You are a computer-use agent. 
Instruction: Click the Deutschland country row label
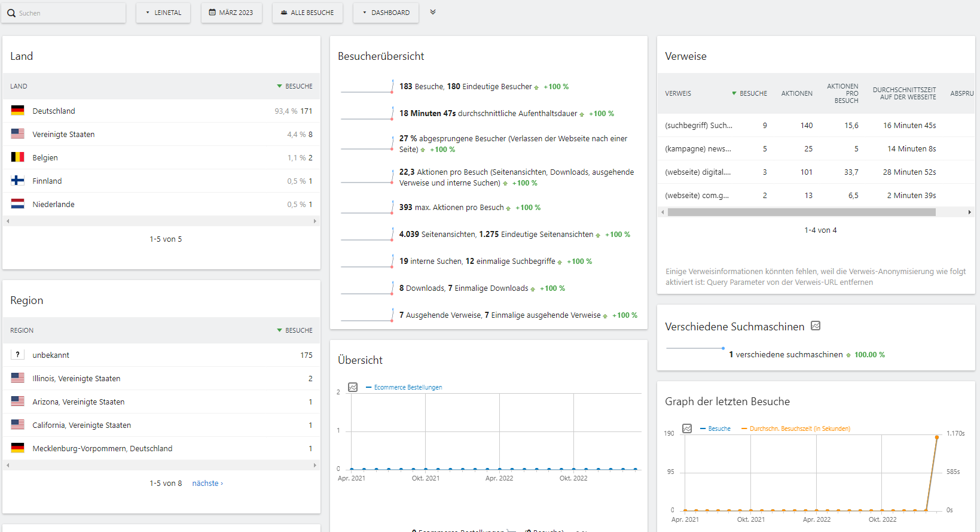click(54, 111)
